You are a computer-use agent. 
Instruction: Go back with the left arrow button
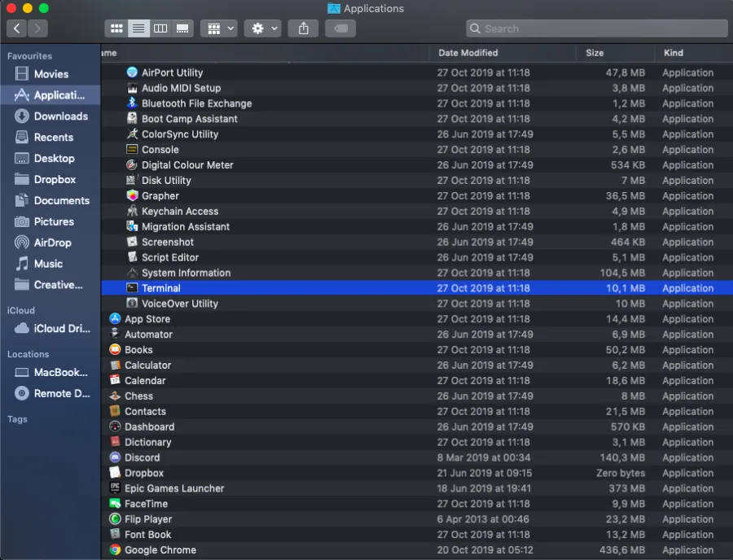(16, 28)
